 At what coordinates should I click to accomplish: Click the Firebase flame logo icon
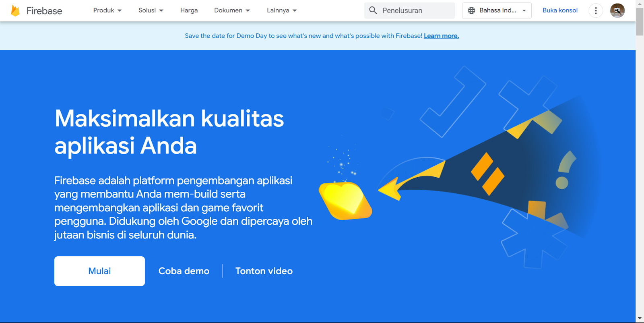[x=15, y=10]
